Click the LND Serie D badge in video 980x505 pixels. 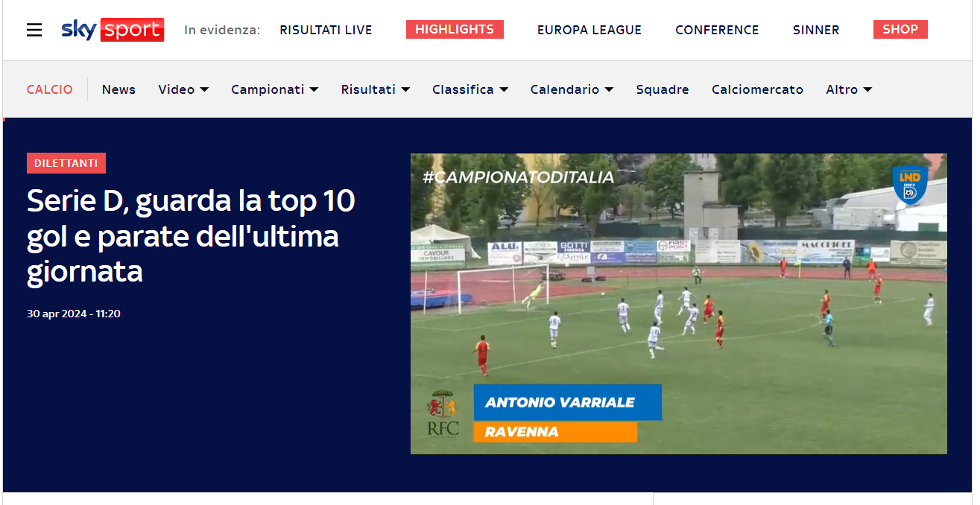pos(910,185)
